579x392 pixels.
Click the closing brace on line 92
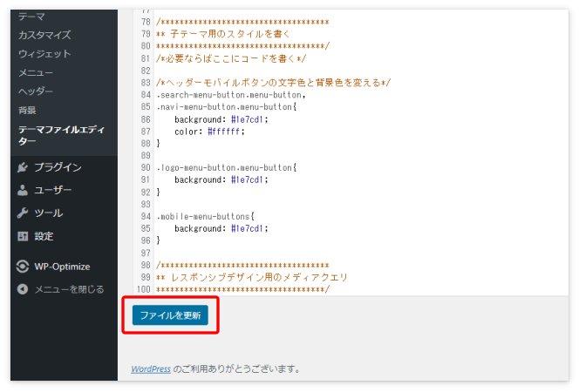(158, 192)
